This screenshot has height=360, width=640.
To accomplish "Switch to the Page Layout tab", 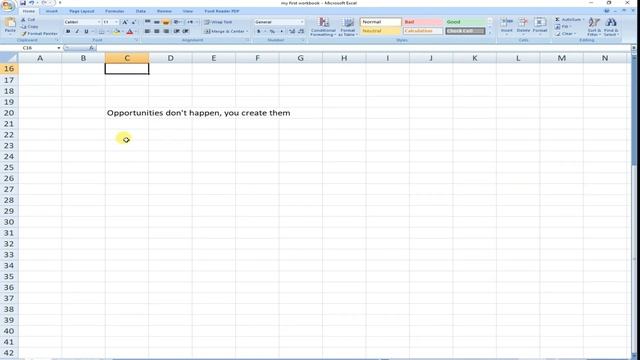I will click(x=82, y=11).
